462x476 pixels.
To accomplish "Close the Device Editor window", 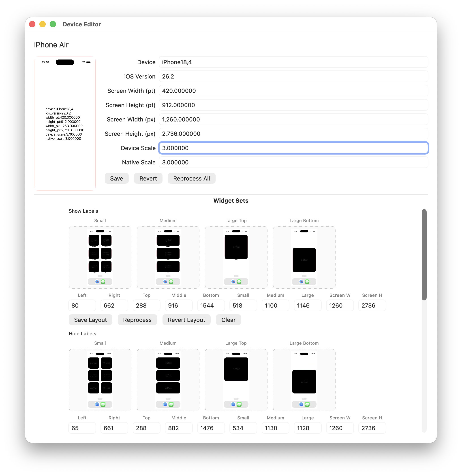I will [32, 24].
